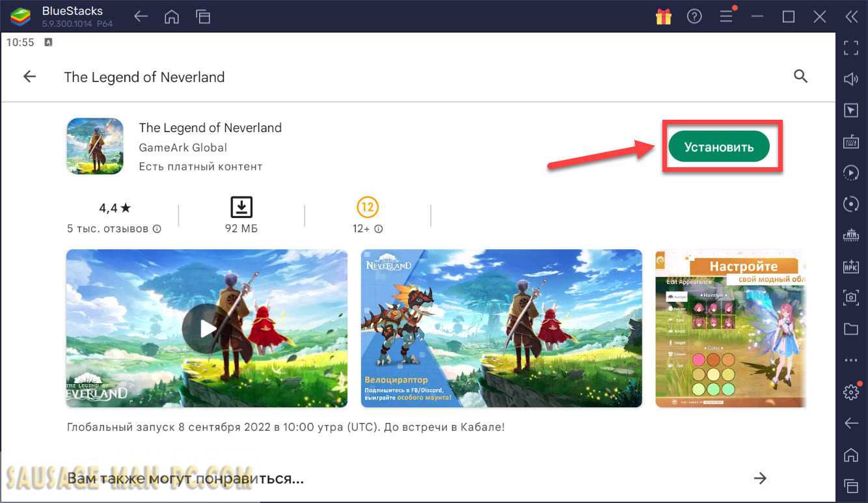
Task: Click the Установить install button
Action: 719,147
